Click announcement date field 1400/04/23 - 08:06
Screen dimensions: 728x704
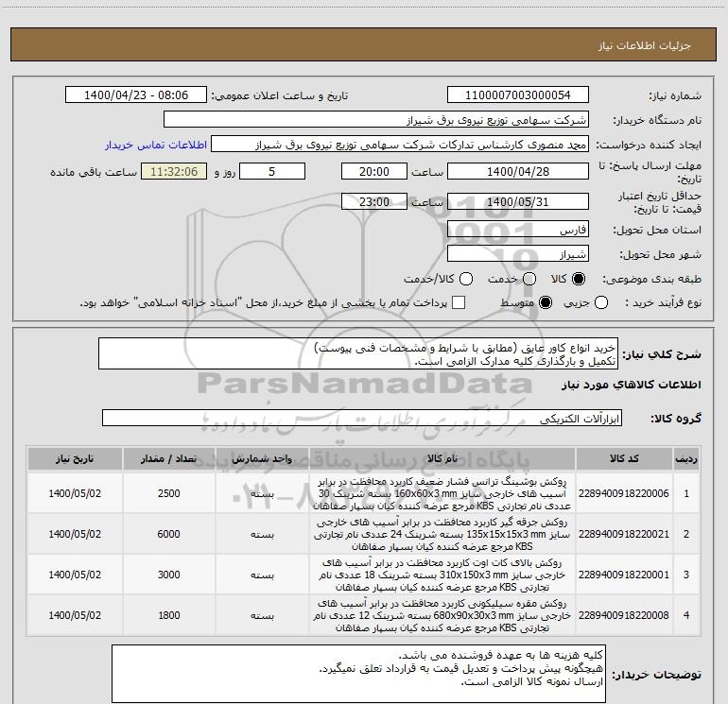tap(136, 95)
